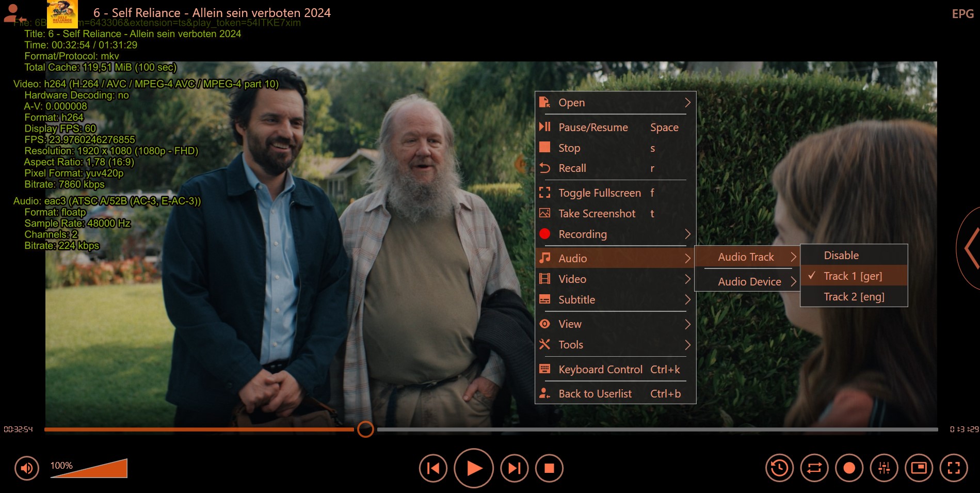980x493 pixels.
Task: Skip to the next item button
Action: click(x=515, y=468)
